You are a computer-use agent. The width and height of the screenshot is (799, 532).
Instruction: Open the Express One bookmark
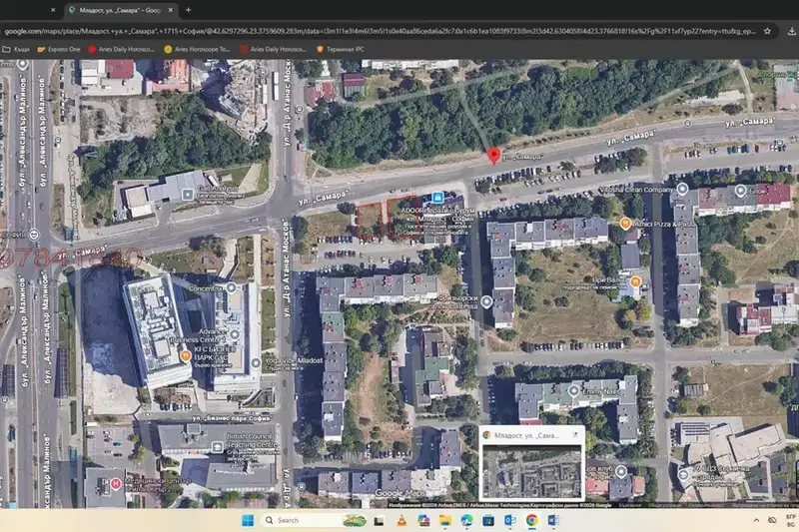coord(59,49)
